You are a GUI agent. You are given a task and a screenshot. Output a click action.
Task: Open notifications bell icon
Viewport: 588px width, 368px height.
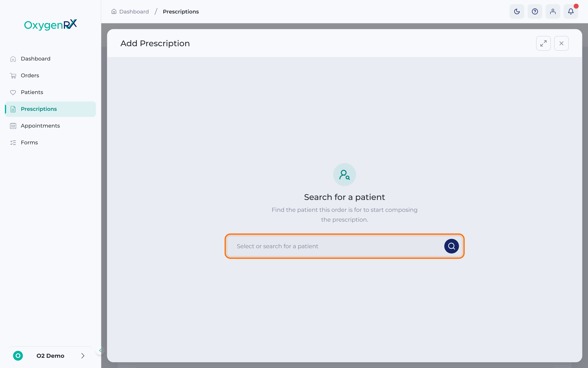click(571, 11)
